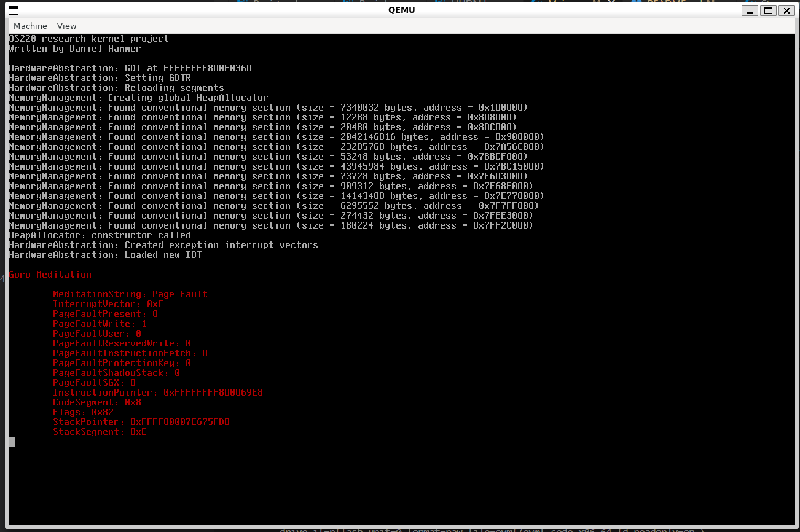Viewport: 800px width, 532px height.
Task: Click memory section line with address 0x80C000
Action: coord(262,127)
